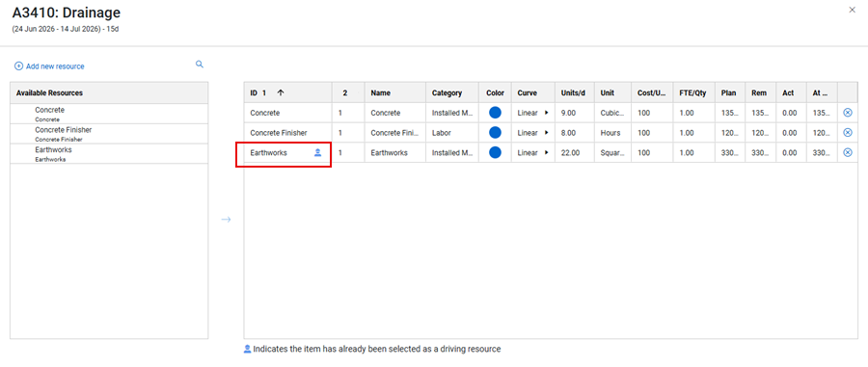
Task: Click the Earthworks name cell in table
Action: tap(395, 152)
